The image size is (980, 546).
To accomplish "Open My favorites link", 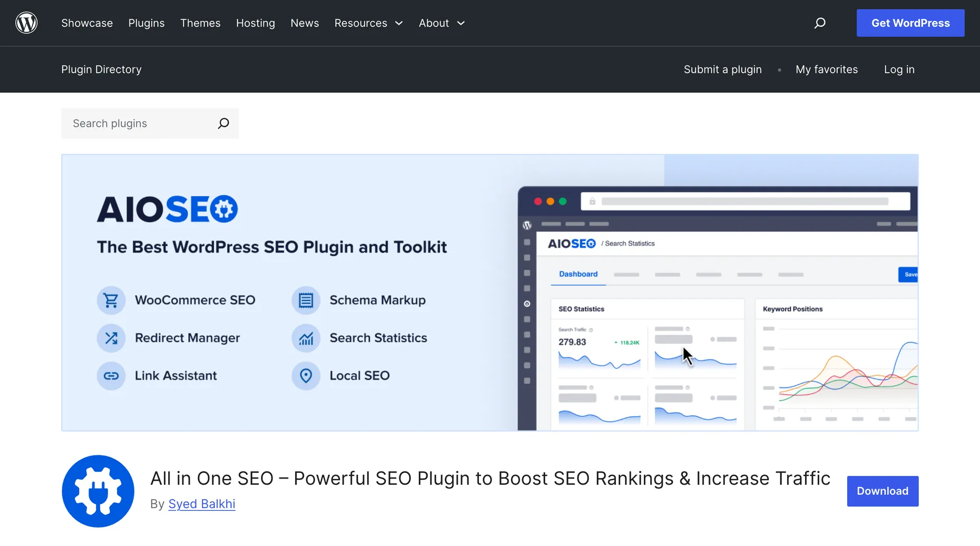I will pyautogui.click(x=827, y=70).
